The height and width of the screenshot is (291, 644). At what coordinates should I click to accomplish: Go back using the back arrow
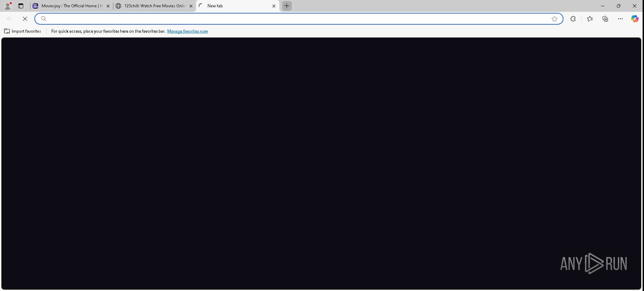coord(10,19)
